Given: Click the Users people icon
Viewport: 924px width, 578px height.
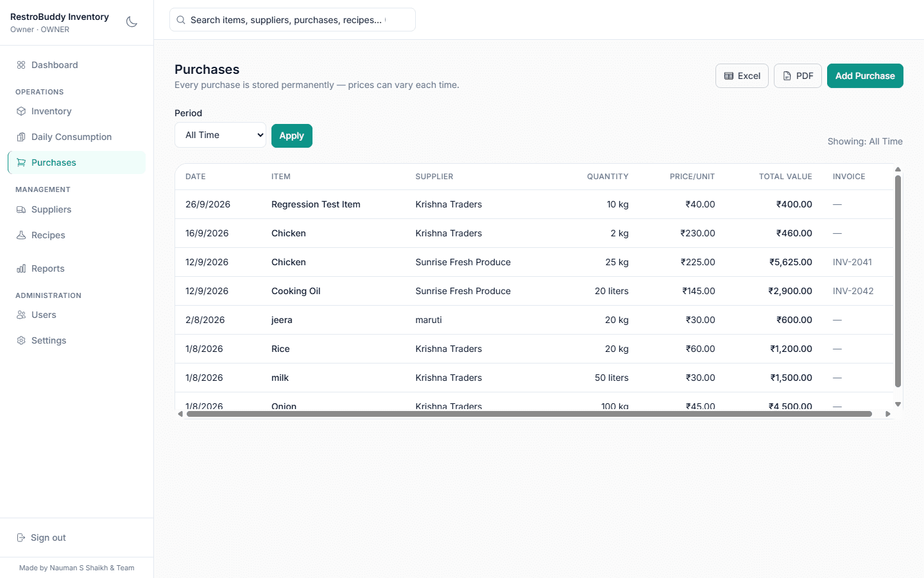Looking at the screenshot, I should 21,315.
